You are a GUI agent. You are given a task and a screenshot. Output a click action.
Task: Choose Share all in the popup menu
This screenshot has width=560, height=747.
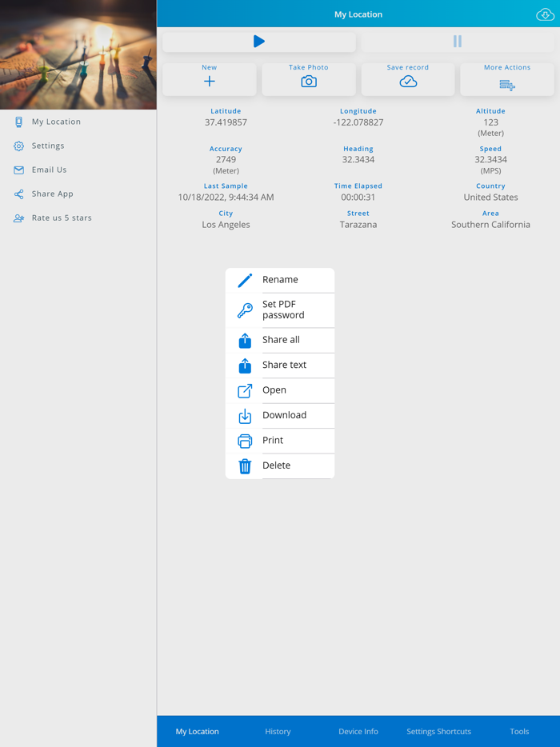tap(280, 340)
